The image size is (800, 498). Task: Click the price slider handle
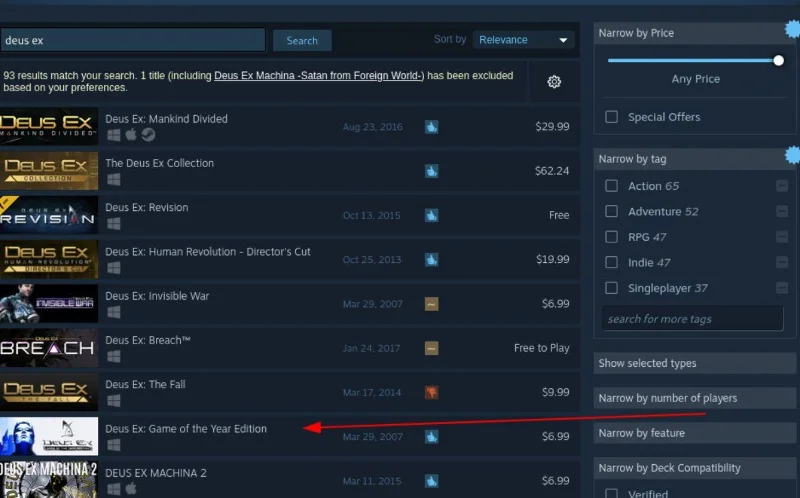(778, 61)
